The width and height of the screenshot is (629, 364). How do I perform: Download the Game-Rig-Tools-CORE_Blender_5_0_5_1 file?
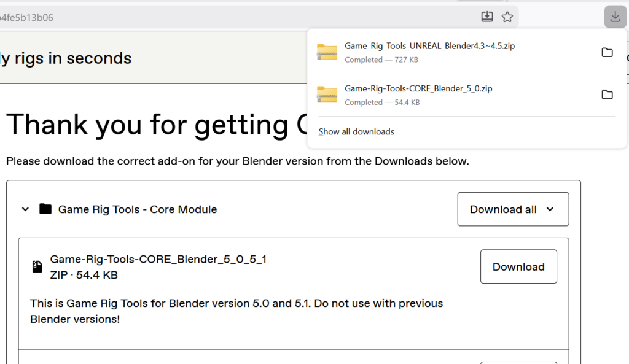(x=518, y=267)
